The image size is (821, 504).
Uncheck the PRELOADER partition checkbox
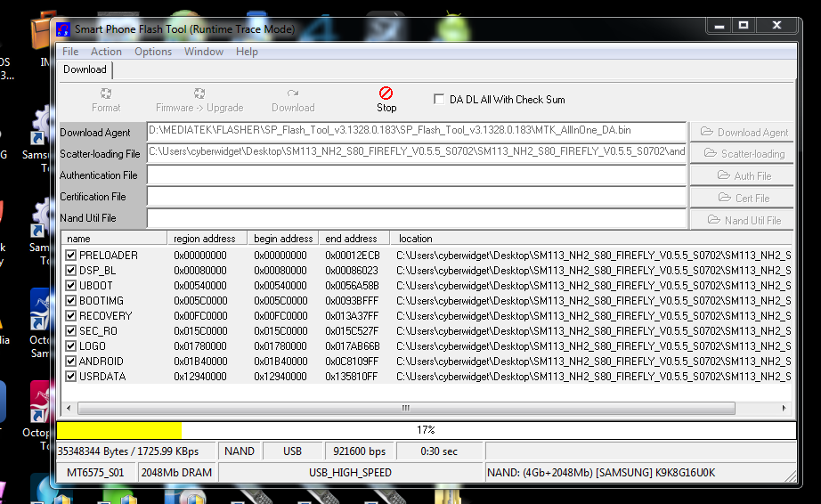[x=71, y=256]
